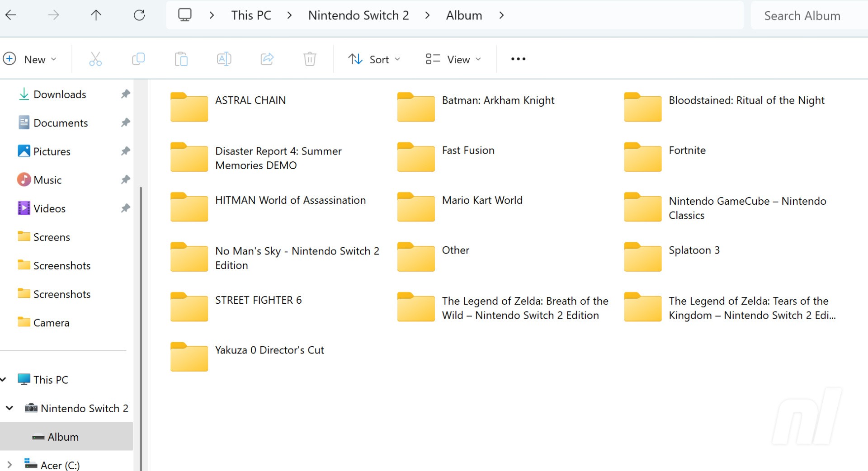
Task: Unpin Downloads using its pin icon
Action: (x=125, y=94)
